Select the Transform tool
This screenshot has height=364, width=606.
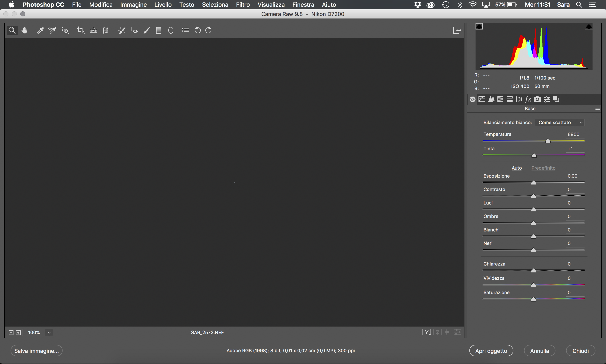(106, 31)
